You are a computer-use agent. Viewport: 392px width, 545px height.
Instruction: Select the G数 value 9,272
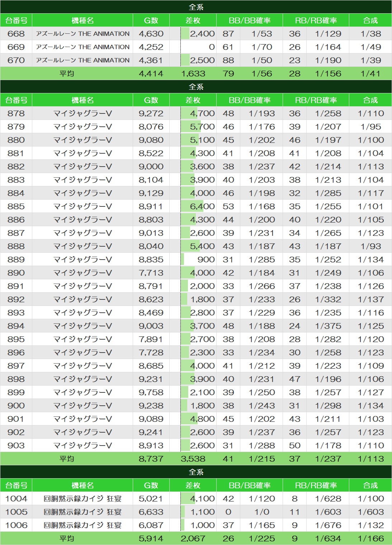coord(151,113)
